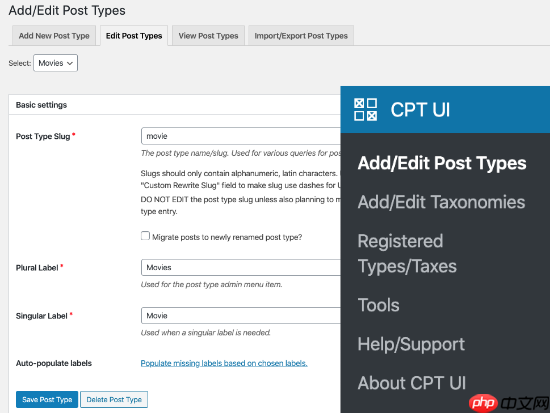
Task: Click the Auto-populate labels text
Action: point(54,363)
